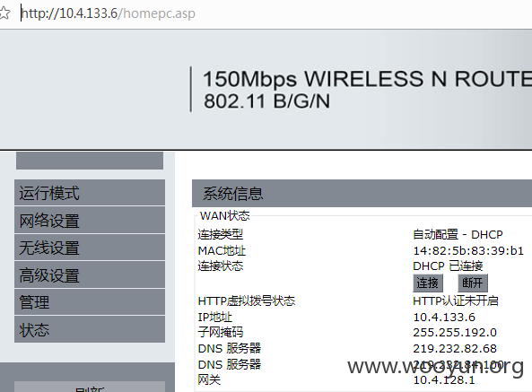Screen dimensions: 532x392
Task: Click the IP地址 value 10.4.133.6
Action: coord(444,317)
